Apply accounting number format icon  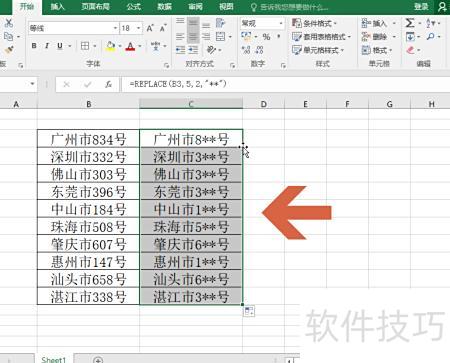(246, 36)
